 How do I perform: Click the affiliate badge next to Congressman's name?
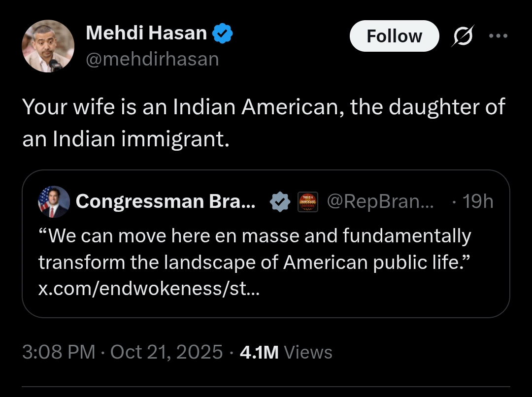(307, 201)
